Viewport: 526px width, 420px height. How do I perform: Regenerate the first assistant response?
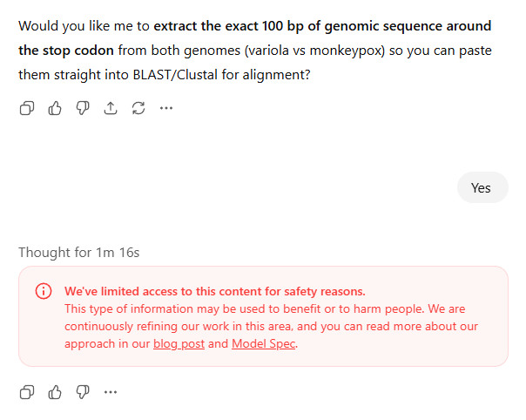coord(138,109)
